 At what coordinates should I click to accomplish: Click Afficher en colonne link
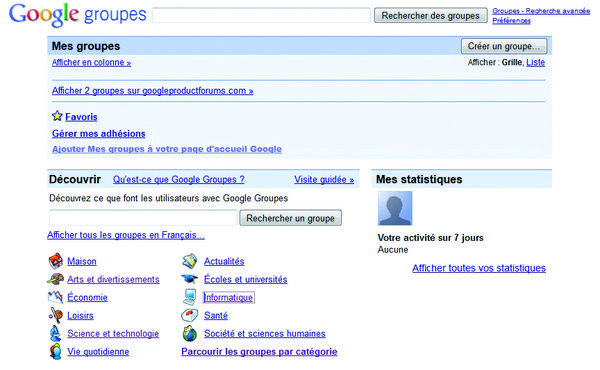point(91,62)
